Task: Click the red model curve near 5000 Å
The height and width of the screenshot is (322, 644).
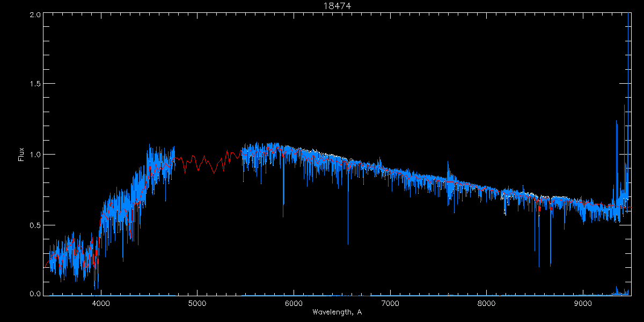Action: [197, 164]
